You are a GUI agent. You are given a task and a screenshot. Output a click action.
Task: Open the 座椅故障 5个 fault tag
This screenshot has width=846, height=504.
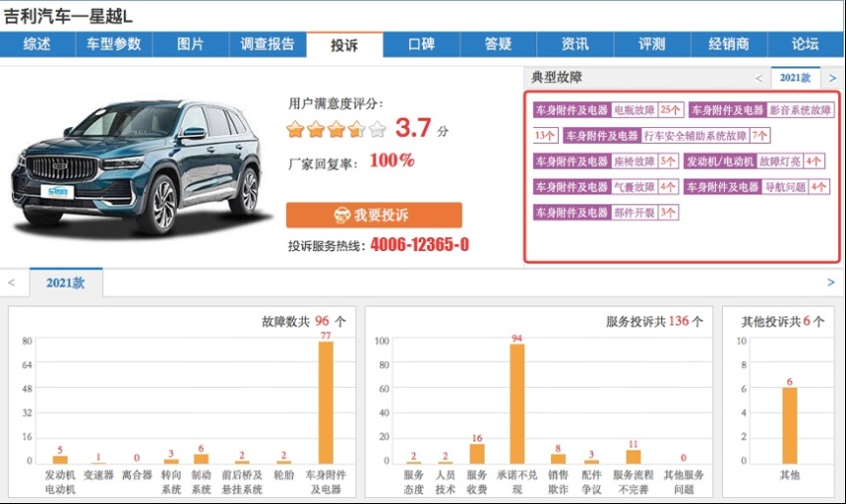[606, 161]
